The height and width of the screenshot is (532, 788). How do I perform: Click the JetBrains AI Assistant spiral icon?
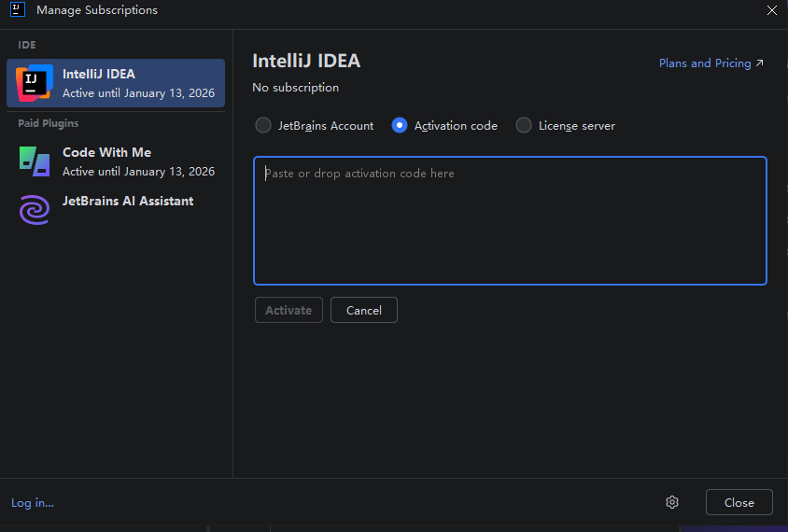pos(35,209)
